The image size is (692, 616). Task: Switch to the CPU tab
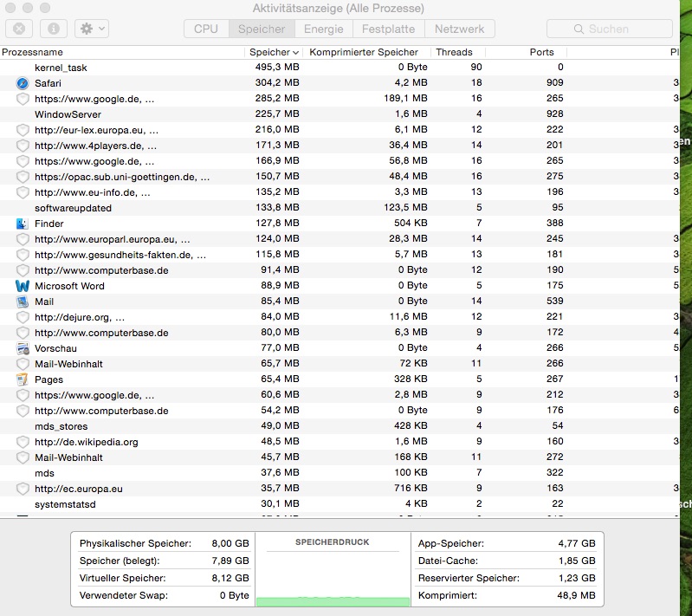click(206, 29)
